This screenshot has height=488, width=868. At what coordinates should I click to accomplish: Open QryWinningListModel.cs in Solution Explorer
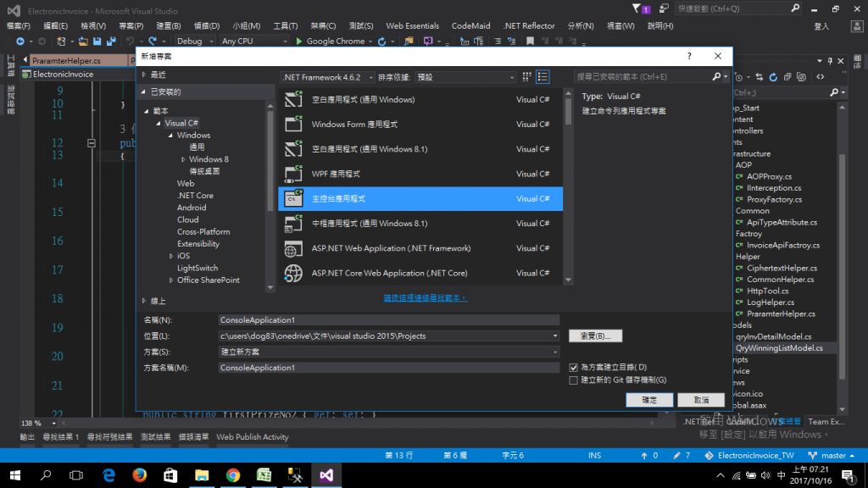(779, 348)
